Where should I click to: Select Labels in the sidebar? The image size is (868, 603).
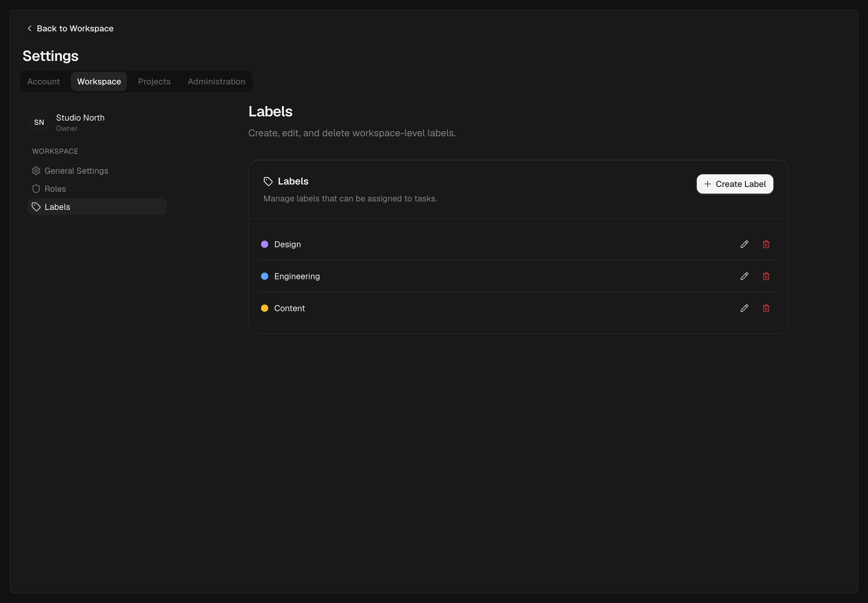pyautogui.click(x=97, y=207)
